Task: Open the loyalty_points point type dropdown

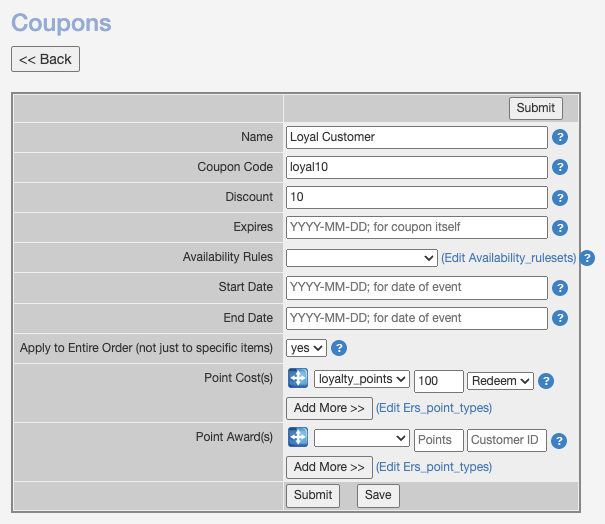Action: (x=361, y=380)
